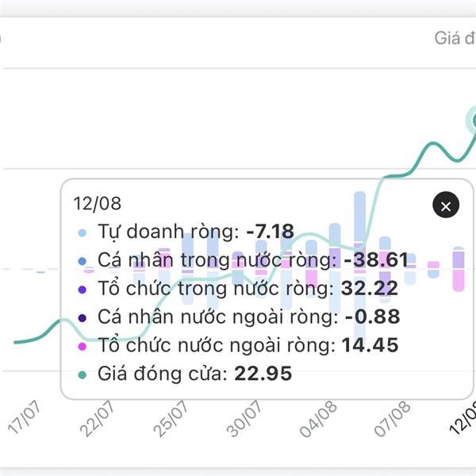Click the Giá đ... label at top right
This screenshot has height=476, width=476.
click(x=455, y=38)
